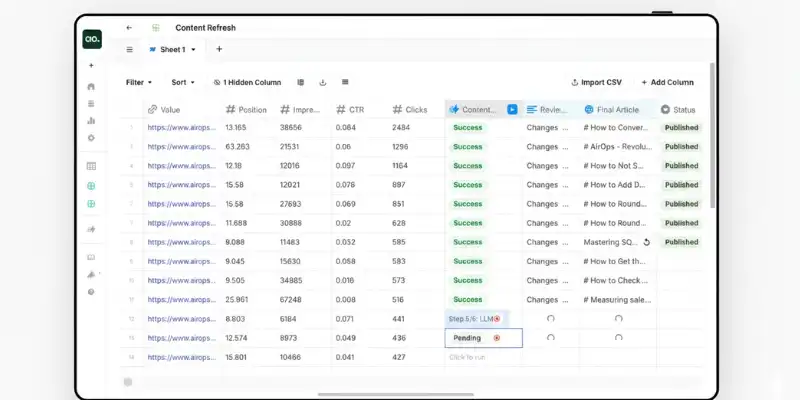Viewport: 800px width, 400px height.
Task: Open the URL in the 63.263 position row
Action: click(182, 146)
